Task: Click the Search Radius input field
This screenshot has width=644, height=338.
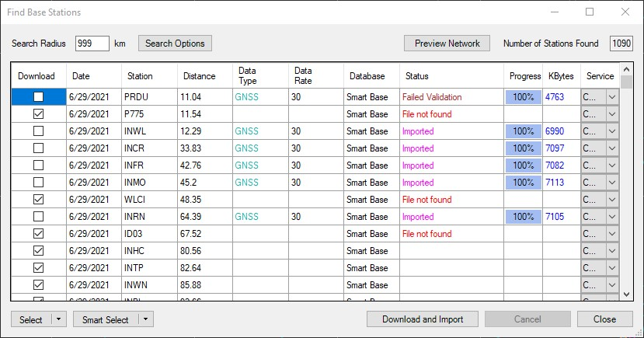Action: coord(92,44)
